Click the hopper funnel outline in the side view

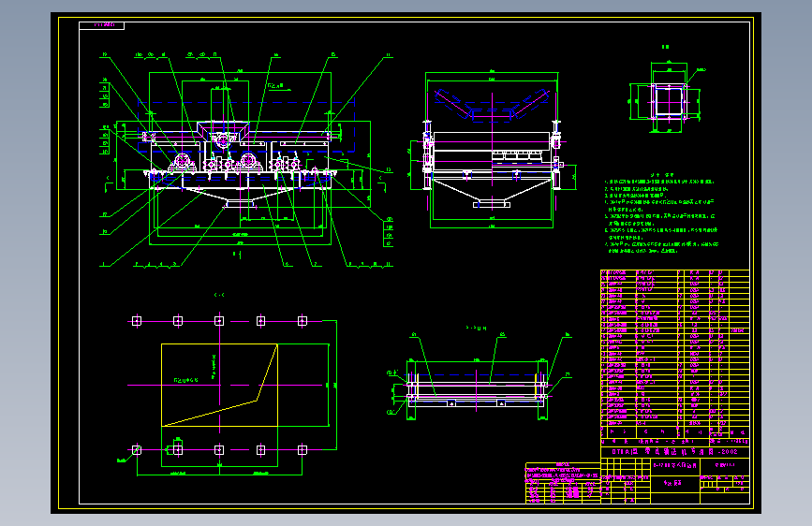point(492,193)
